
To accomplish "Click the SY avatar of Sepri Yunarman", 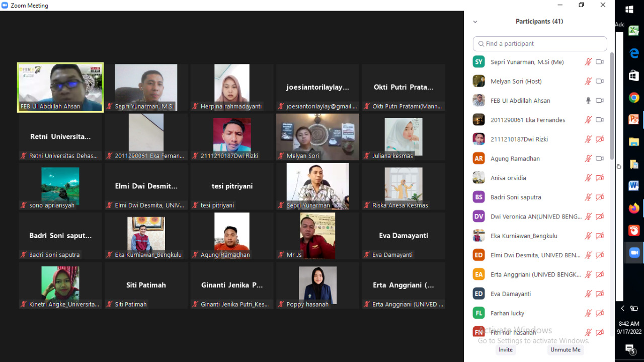I will [x=478, y=62].
